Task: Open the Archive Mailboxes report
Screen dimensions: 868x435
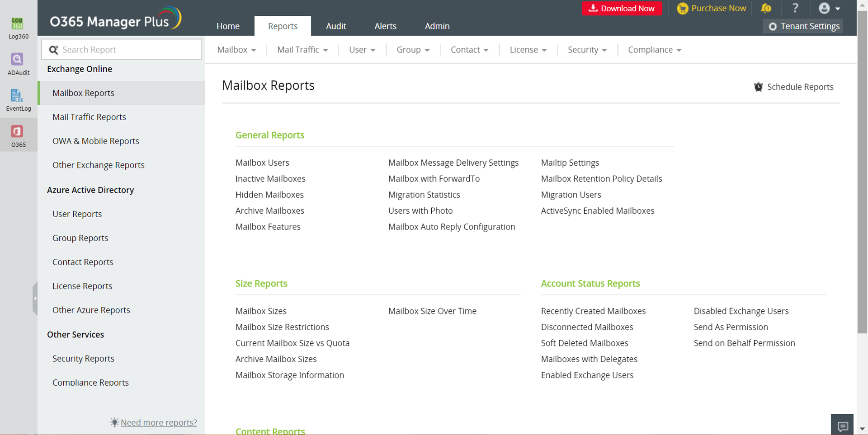Action: (x=270, y=210)
